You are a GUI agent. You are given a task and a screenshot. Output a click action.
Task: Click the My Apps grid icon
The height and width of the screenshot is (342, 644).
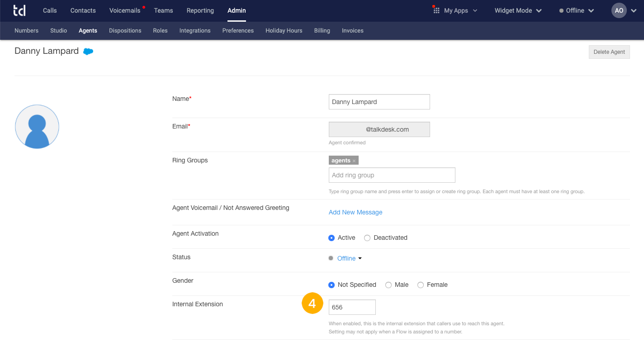pyautogui.click(x=436, y=10)
